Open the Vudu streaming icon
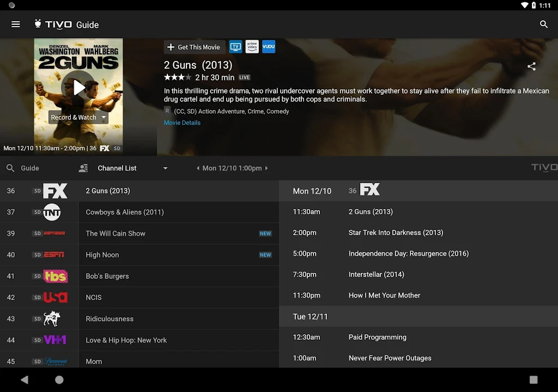This screenshot has width=558, height=392. [269, 47]
